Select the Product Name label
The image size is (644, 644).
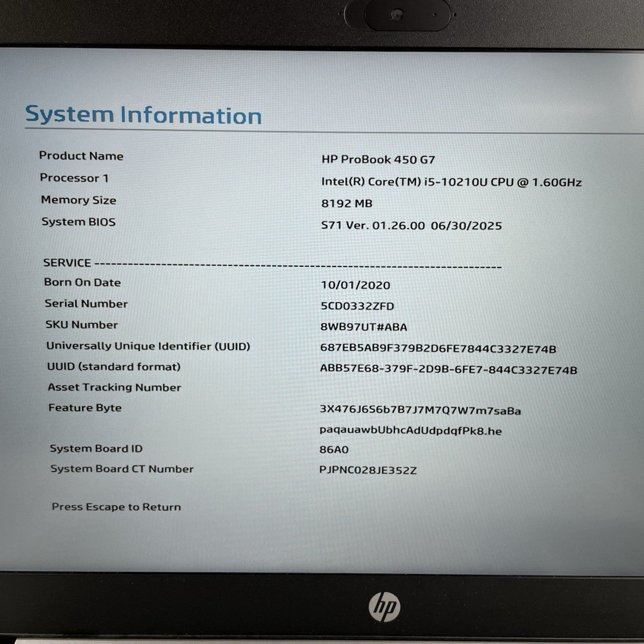(x=81, y=156)
